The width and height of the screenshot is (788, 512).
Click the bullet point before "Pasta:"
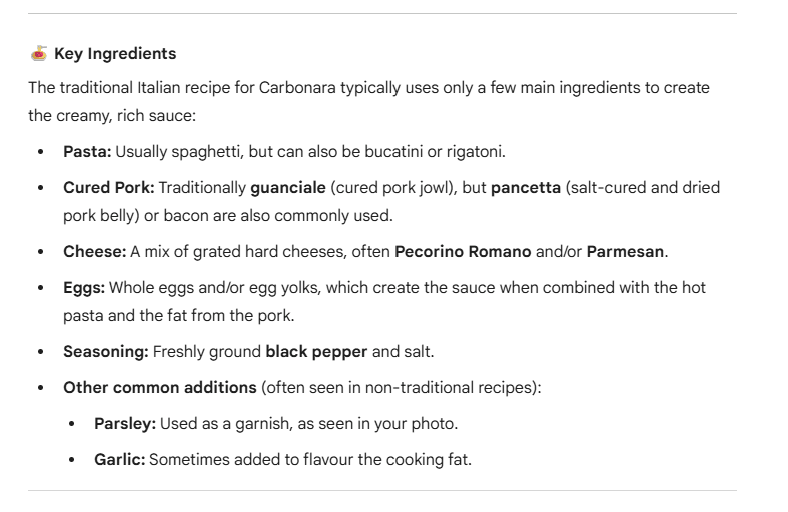(x=40, y=151)
